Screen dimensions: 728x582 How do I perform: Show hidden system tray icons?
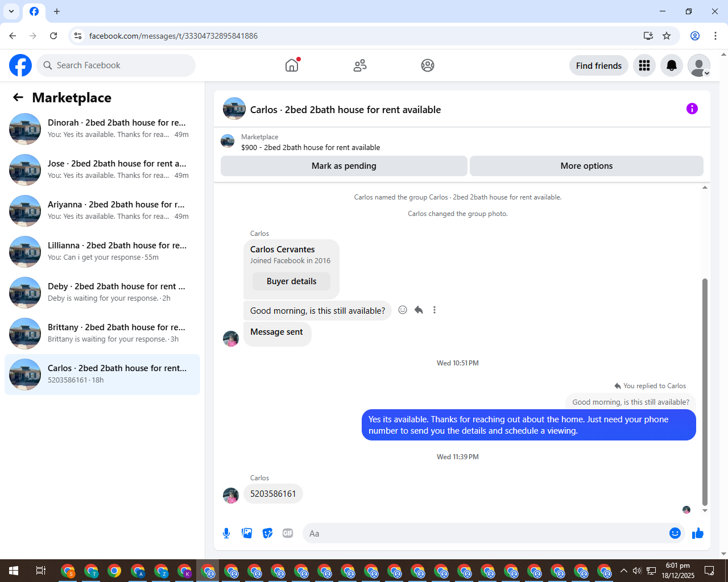624,571
